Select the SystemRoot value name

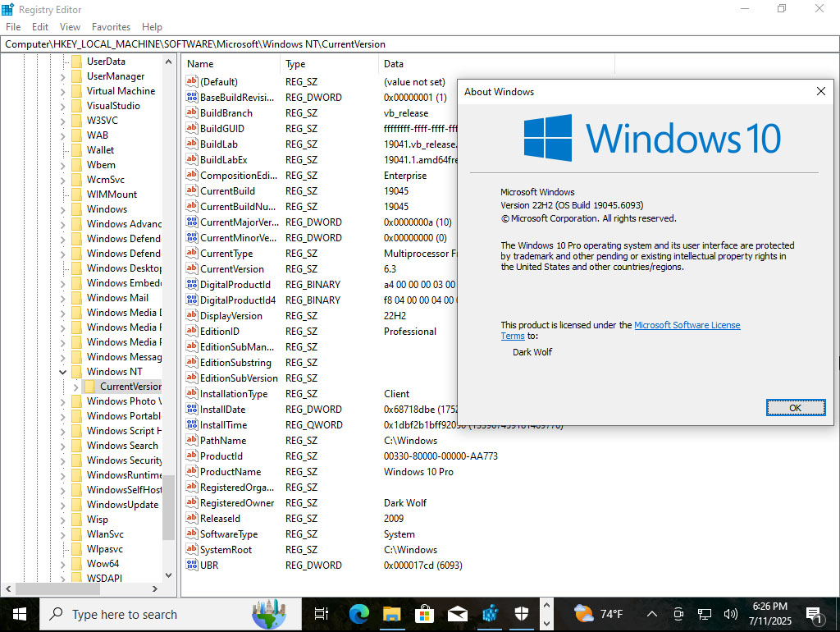(226, 549)
